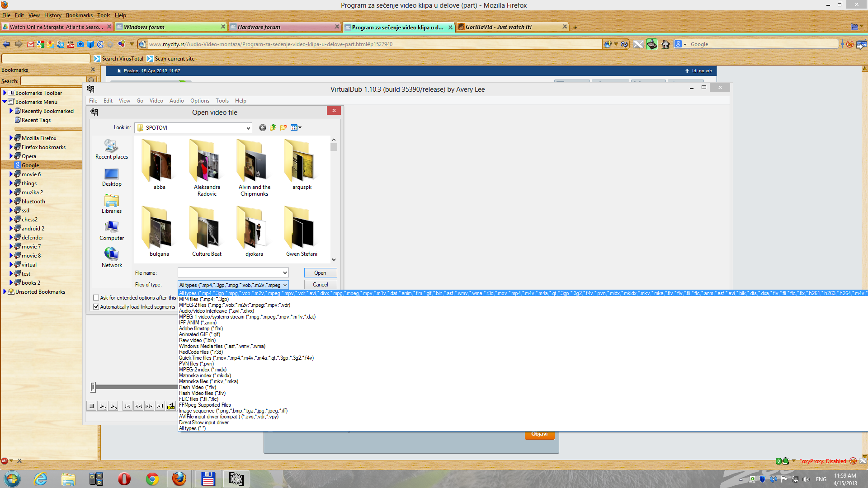Click the yellow key previous keyframe icon

tap(171, 406)
